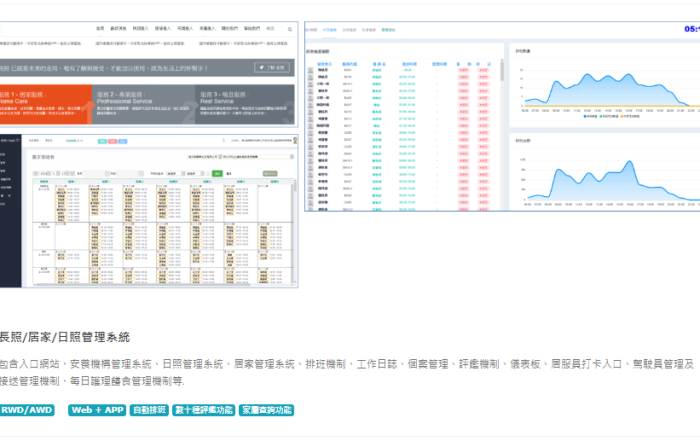Click the 數十種評鑑功能 tag
700x441 pixels.
(204, 410)
